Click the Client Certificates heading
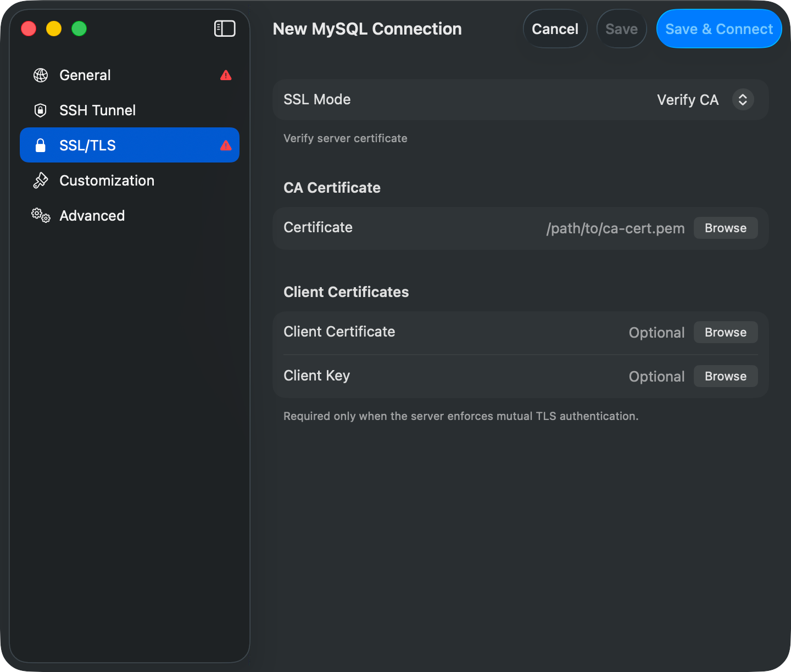The width and height of the screenshot is (791, 672). 346,292
